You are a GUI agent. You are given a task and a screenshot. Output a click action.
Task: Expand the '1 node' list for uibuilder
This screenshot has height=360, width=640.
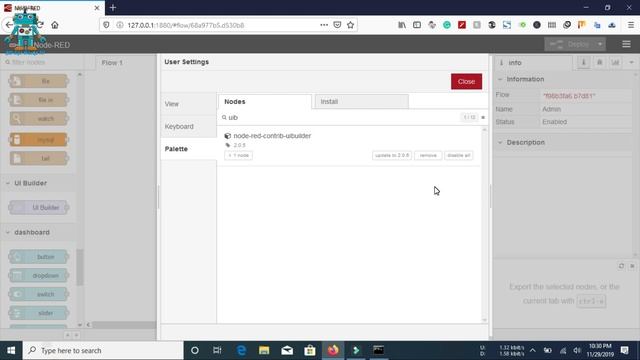pyautogui.click(x=238, y=156)
